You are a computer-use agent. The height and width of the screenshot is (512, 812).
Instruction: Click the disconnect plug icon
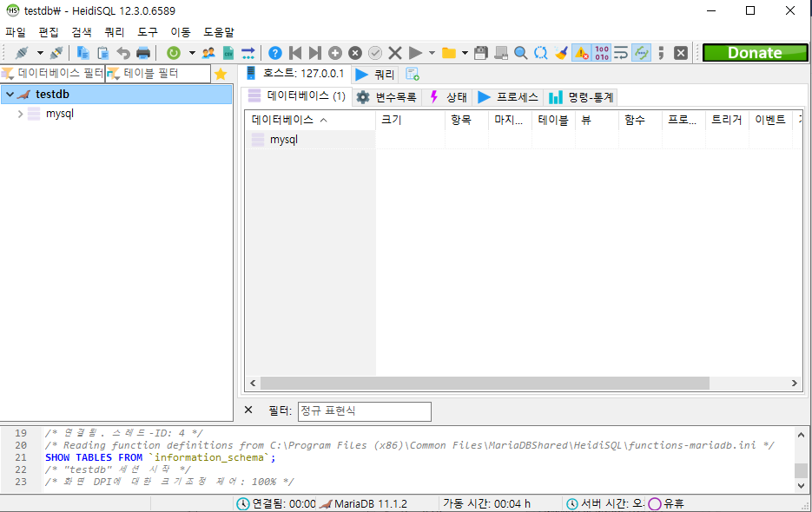point(56,53)
